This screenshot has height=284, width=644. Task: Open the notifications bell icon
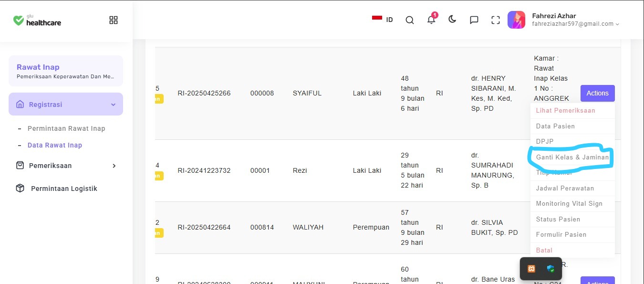[x=431, y=20]
